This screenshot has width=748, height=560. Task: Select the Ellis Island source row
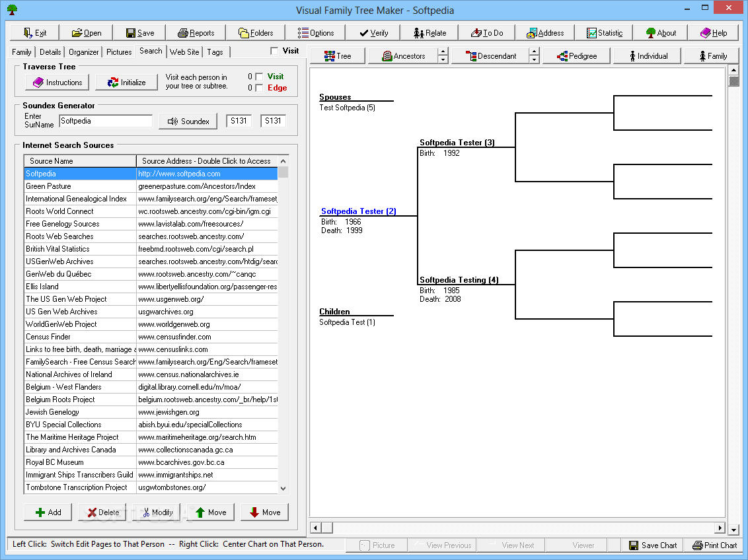[x=151, y=287]
